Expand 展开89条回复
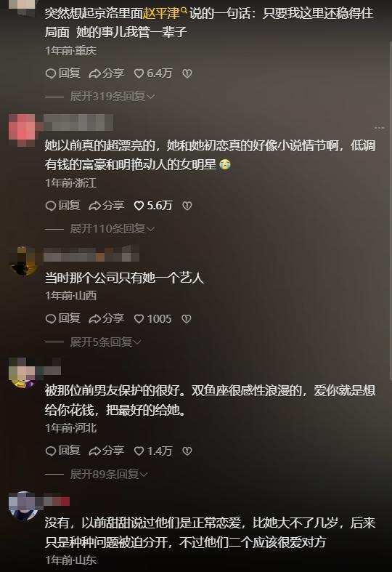The height and width of the screenshot is (572, 392). [x=109, y=474]
